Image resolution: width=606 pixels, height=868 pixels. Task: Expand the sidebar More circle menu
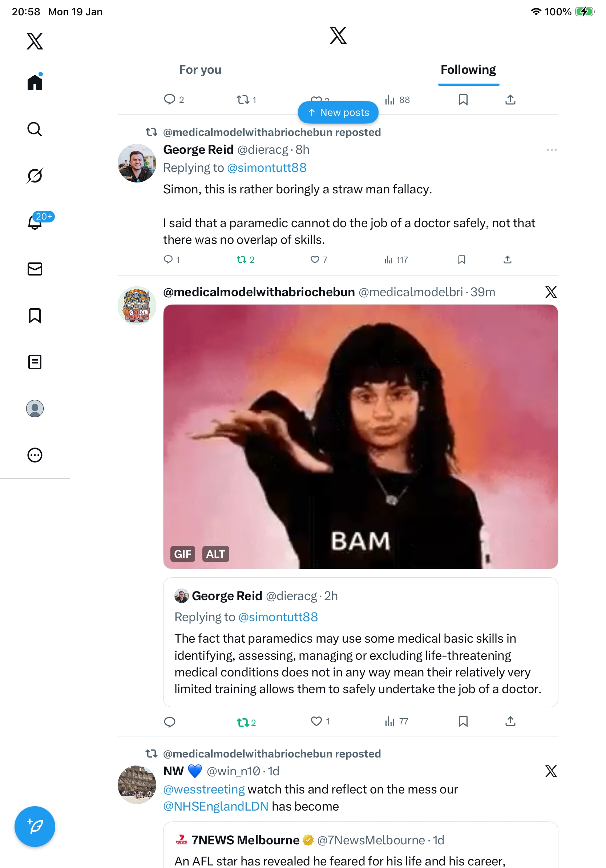35,455
